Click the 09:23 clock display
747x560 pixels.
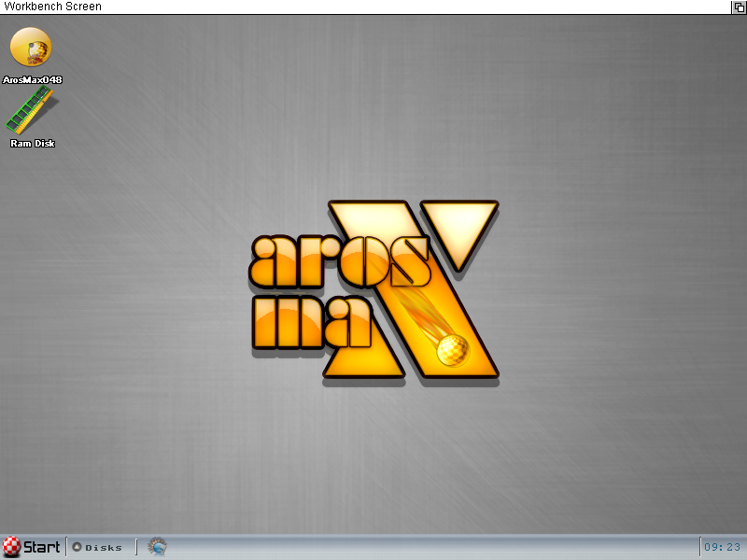click(722, 547)
